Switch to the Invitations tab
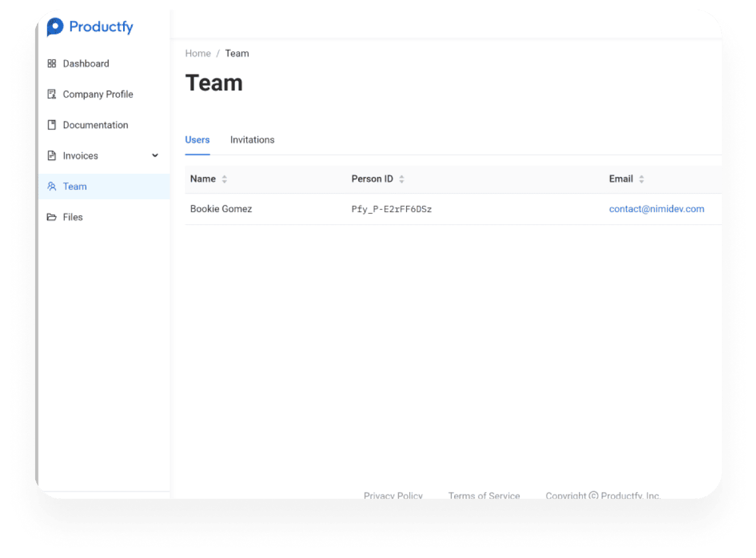756x558 pixels. point(252,140)
